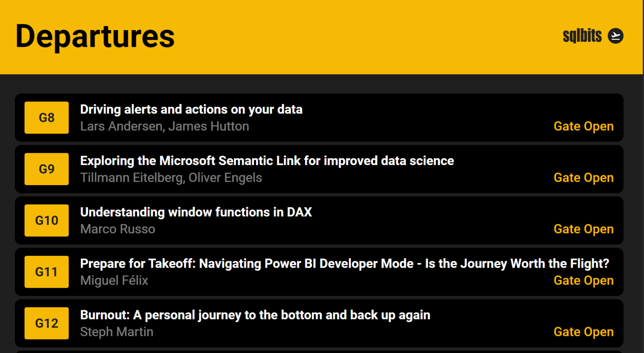This screenshot has height=353, width=644.
Task: Switch focus to the Burnout session entry
Action: tap(255, 315)
